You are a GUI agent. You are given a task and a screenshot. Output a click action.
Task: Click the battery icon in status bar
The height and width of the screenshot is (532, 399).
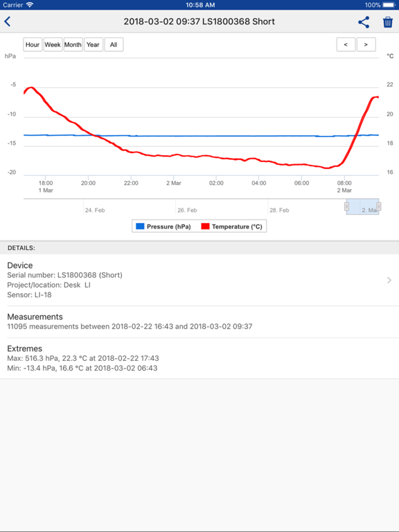tap(389, 5)
